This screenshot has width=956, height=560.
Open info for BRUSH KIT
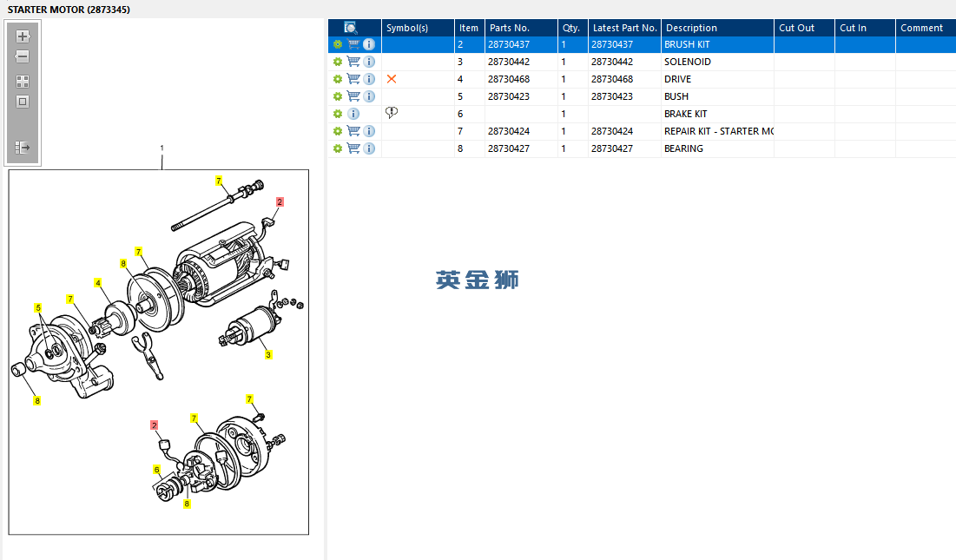(x=369, y=44)
